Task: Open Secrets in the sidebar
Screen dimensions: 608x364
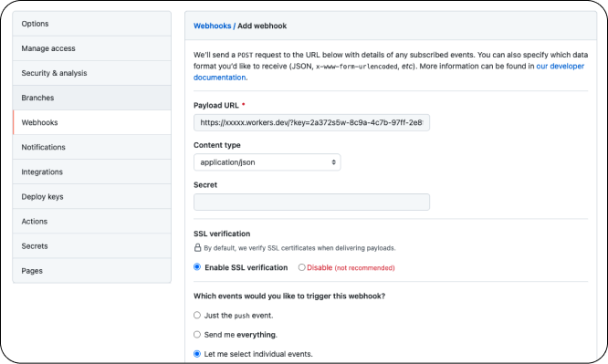Action: 91,246
